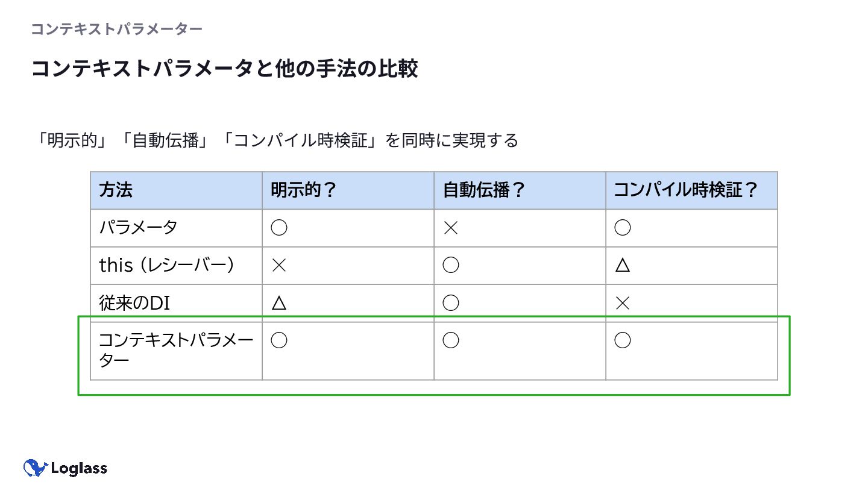Screen dimensions: 868x488
Task: Click the triangle in this（レシーバー）row
Action: [623, 265]
